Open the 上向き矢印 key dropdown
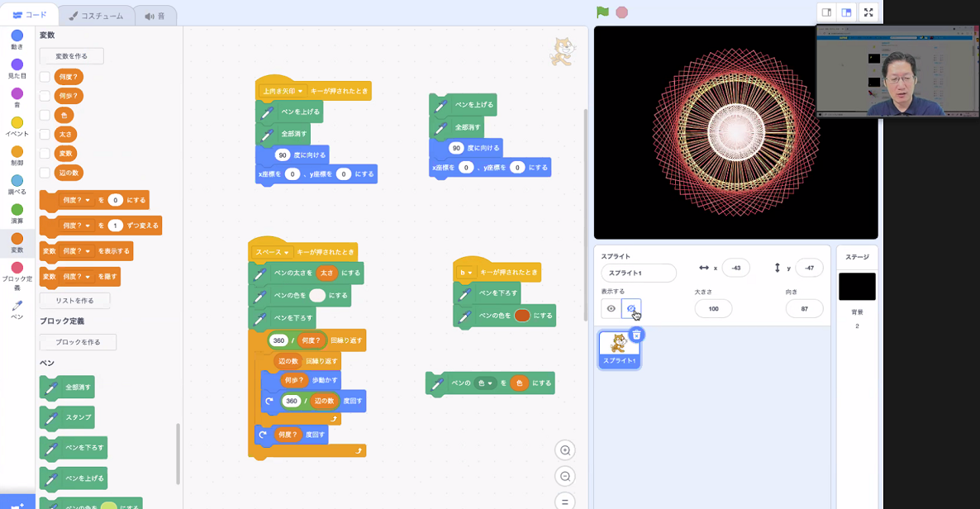 [x=283, y=91]
